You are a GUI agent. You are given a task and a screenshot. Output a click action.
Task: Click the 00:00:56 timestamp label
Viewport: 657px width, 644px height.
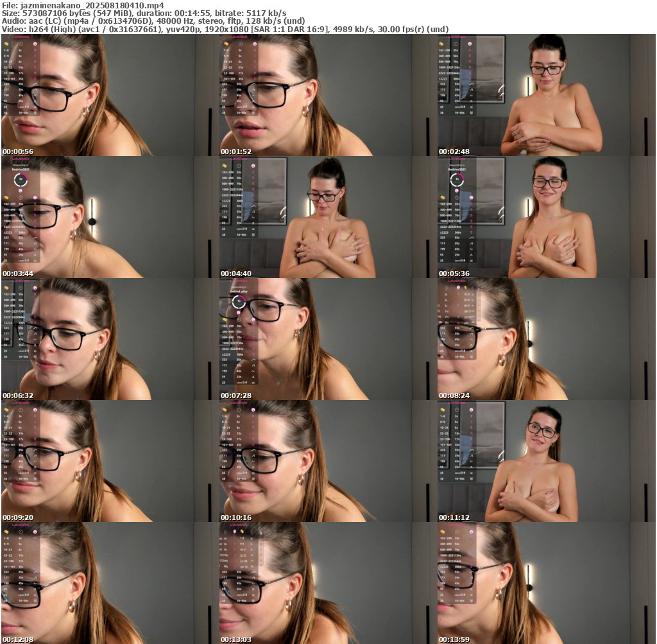pos(18,152)
